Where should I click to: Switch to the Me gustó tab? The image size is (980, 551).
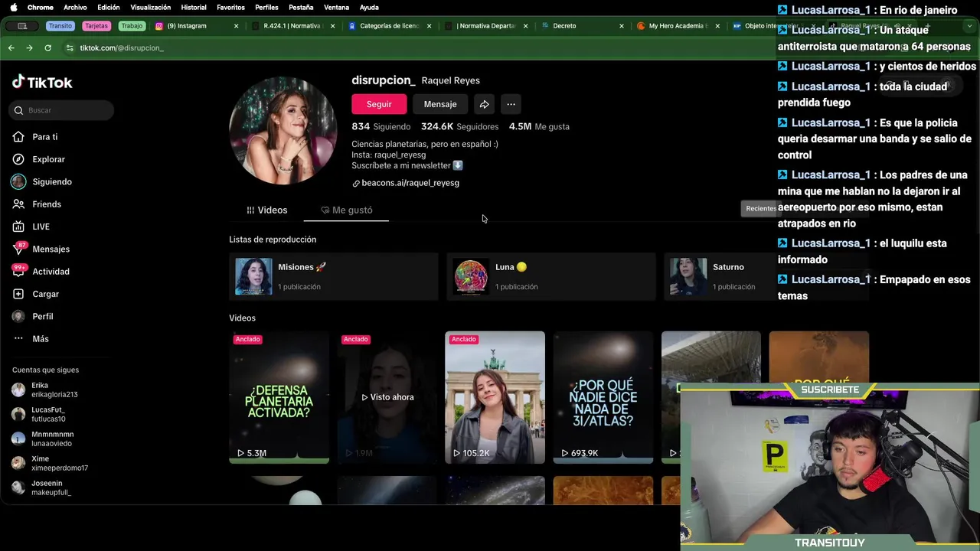point(346,210)
